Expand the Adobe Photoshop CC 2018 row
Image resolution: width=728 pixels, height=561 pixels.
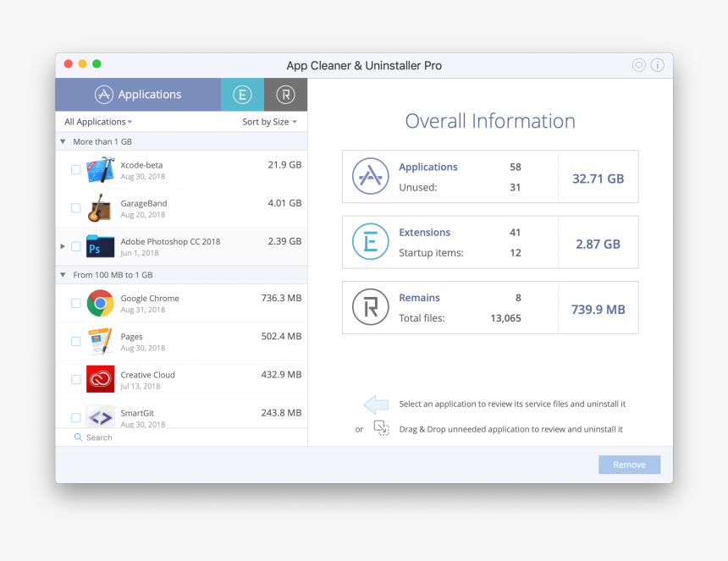pyautogui.click(x=63, y=246)
